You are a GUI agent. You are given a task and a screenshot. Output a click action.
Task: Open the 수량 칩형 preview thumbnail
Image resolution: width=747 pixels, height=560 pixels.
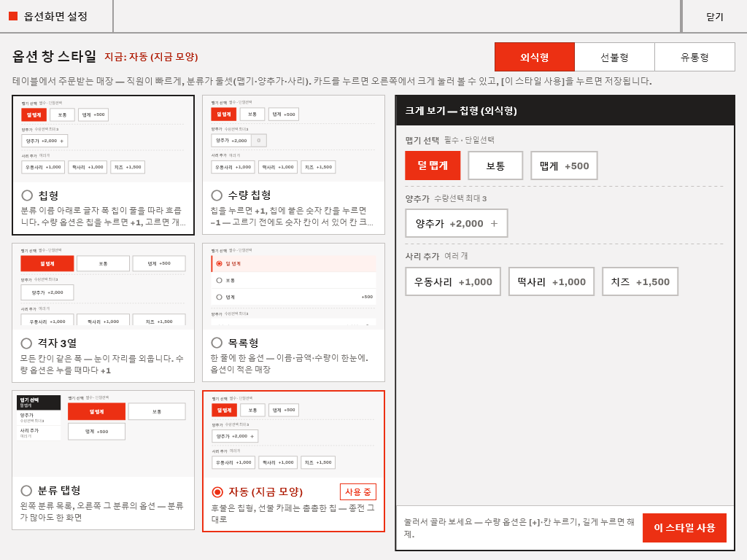coord(293,139)
